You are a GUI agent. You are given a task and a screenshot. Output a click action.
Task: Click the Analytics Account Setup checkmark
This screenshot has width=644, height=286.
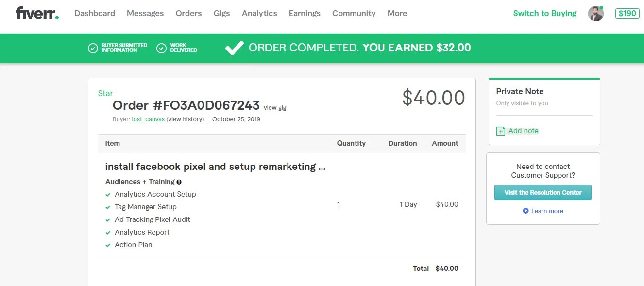[108, 195]
